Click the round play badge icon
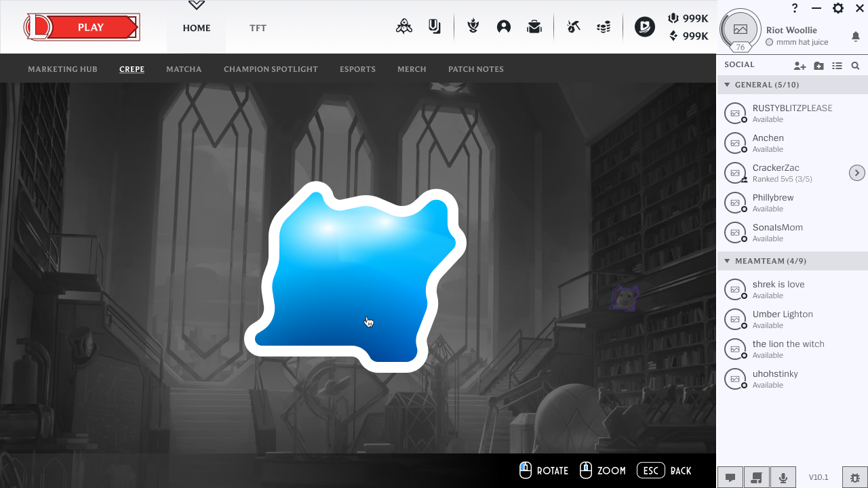 pos(645,27)
